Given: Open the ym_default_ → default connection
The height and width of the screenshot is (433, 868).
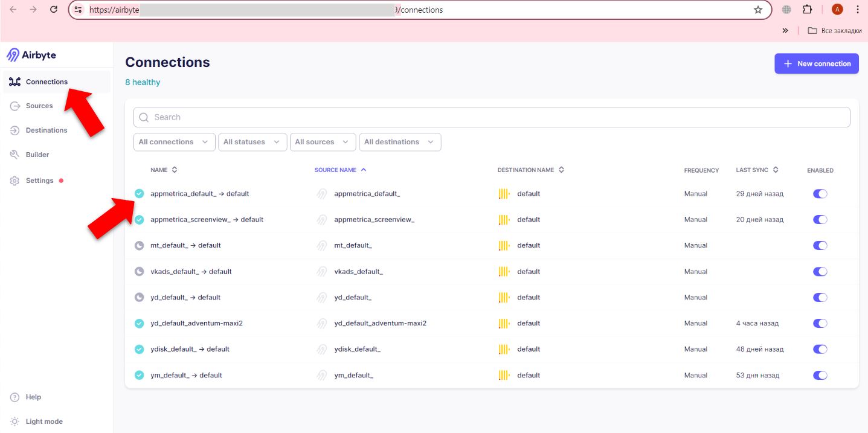Looking at the screenshot, I should point(187,376).
